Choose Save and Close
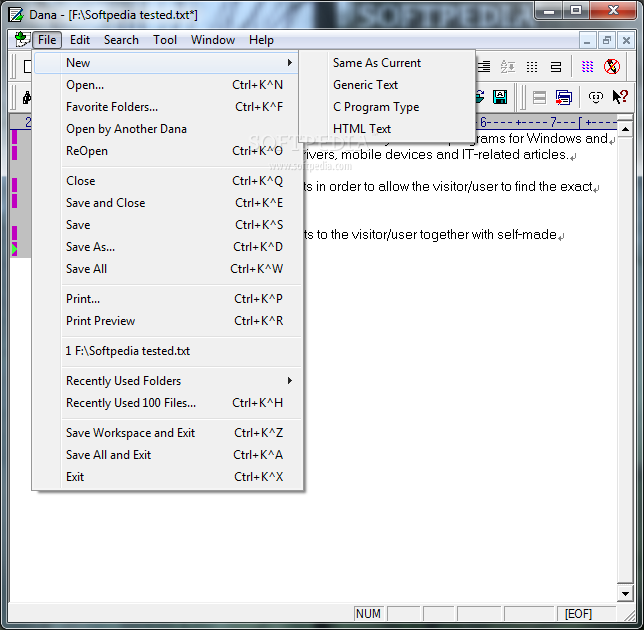 pyautogui.click(x=168, y=203)
